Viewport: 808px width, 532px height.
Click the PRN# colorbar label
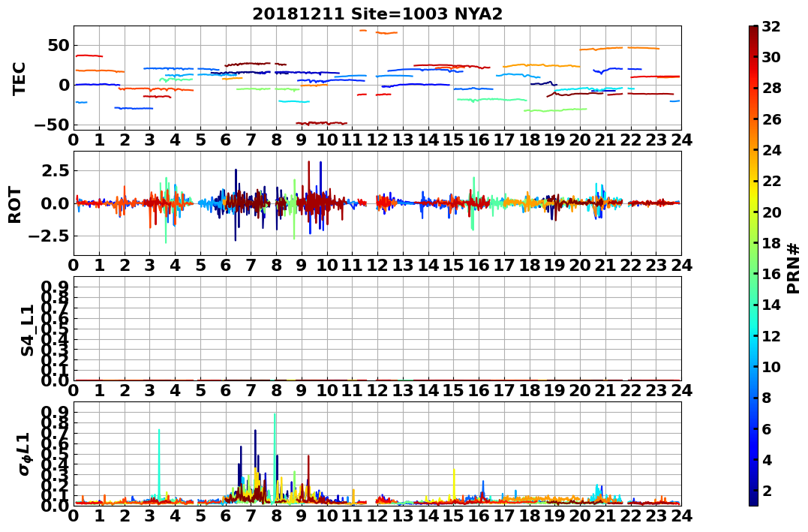[794, 269]
